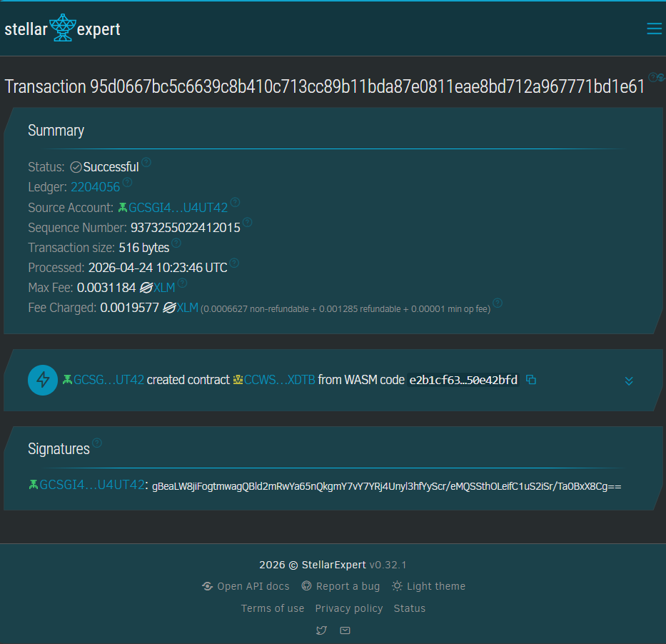The width and height of the screenshot is (666, 644).
Task: Go to StellarExpert home via logo
Action: 62,29
